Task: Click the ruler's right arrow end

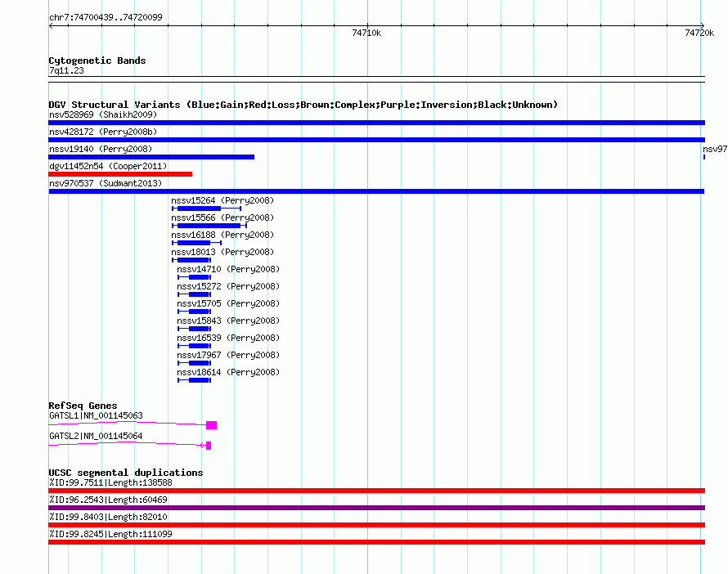Action: [x=703, y=25]
